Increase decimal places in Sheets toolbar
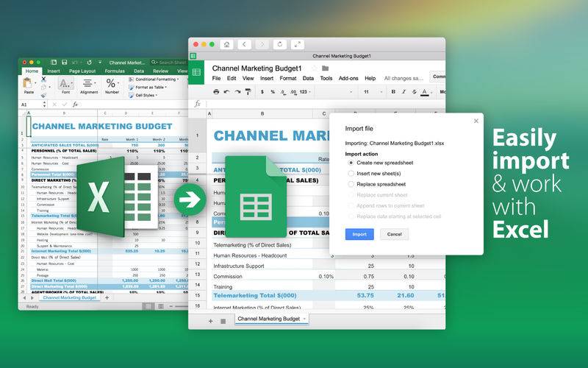588x368 pixels. click(x=293, y=91)
